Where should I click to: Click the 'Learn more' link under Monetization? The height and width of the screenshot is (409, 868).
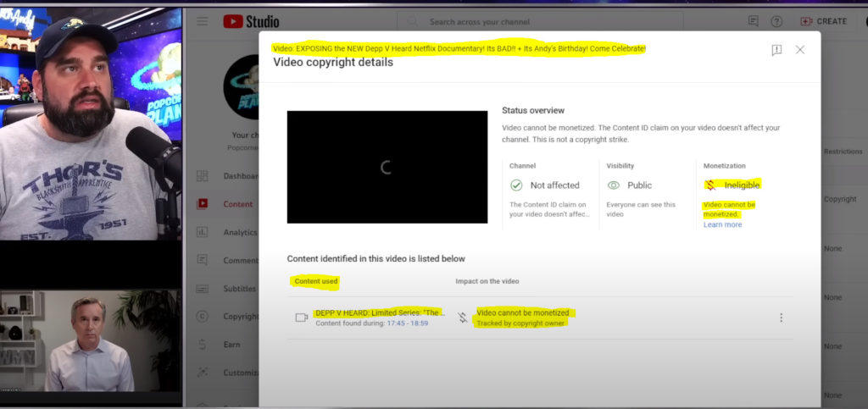[x=722, y=225]
